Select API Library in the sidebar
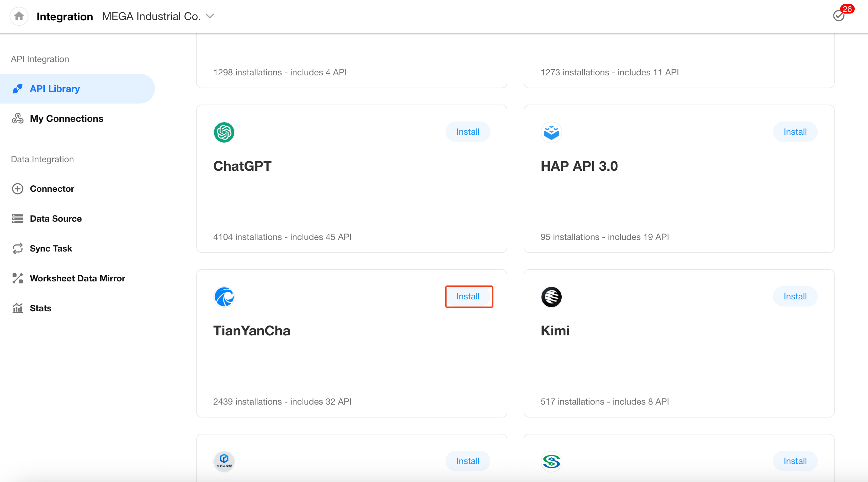Screen dimensions: 868x482 pyautogui.click(x=55, y=89)
